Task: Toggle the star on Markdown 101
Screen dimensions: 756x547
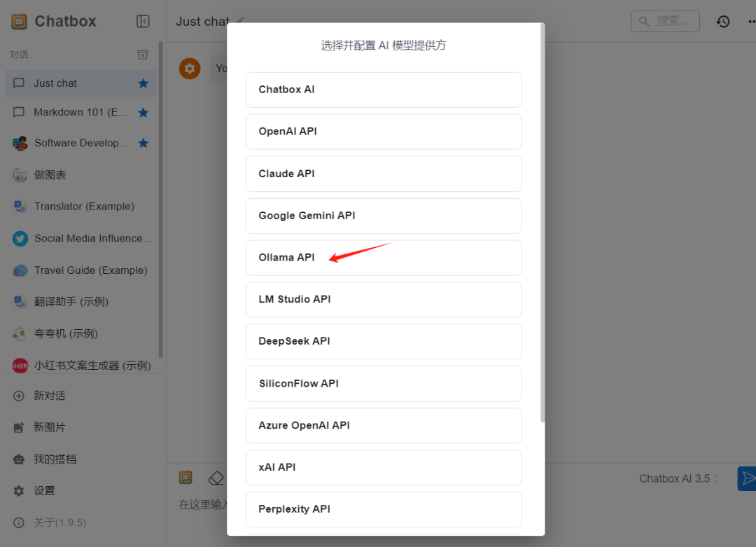Action: click(143, 112)
